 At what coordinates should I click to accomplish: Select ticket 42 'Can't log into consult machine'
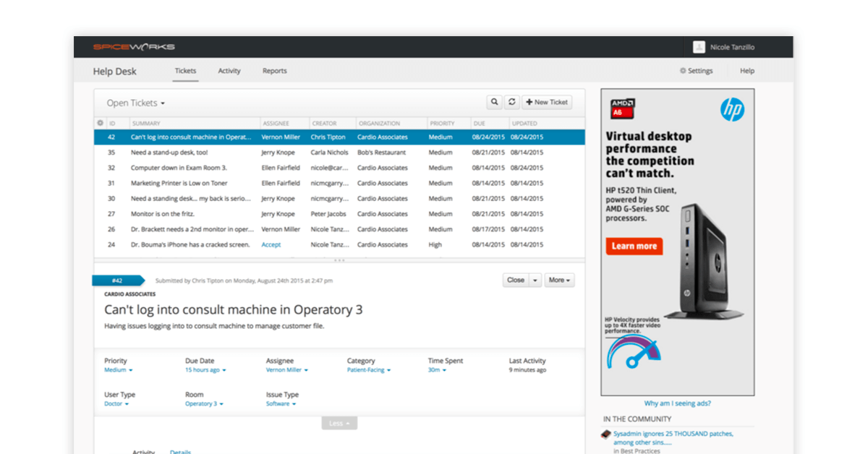tap(339, 137)
